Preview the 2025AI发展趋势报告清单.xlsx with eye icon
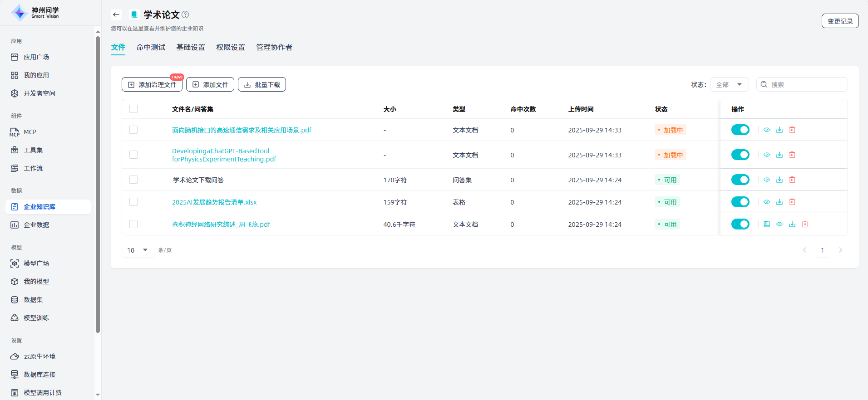Image resolution: width=868 pixels, height=400 pixels. 767,202
